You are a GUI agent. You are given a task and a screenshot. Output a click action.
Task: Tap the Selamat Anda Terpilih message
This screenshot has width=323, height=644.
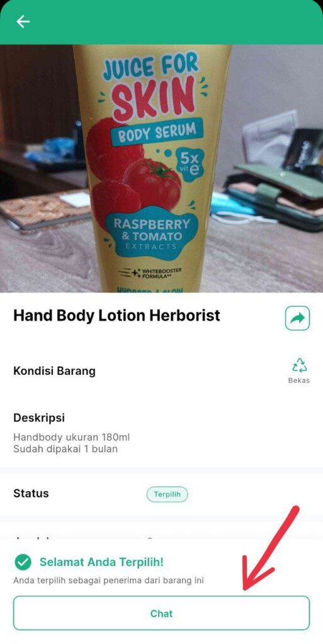click(x=101, y=562)
